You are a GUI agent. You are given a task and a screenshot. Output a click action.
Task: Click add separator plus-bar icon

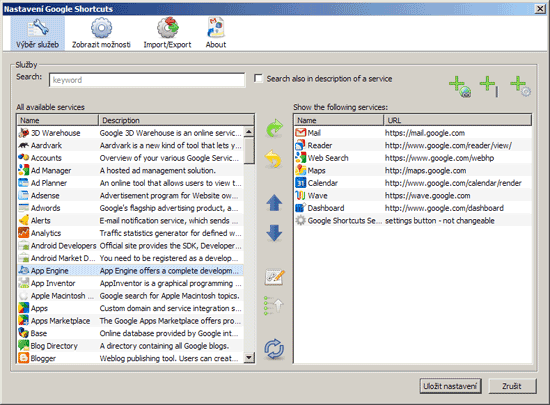click(x=489, y=86)
